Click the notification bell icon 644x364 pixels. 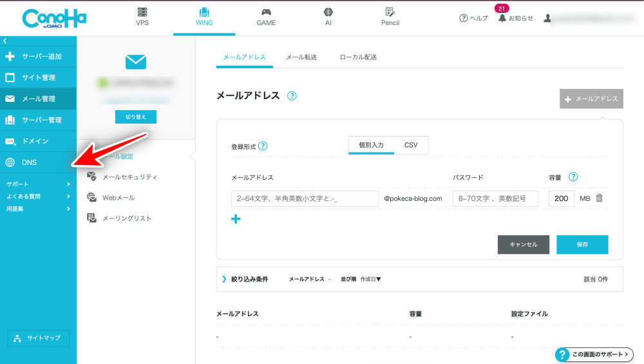pyautogui.click(x=502, y=18)
